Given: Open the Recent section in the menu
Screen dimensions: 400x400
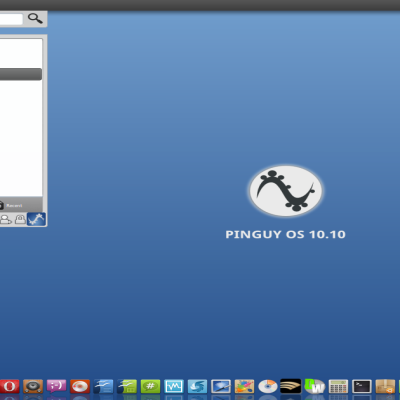Looking at the screenshot, I should coord(11,205).
